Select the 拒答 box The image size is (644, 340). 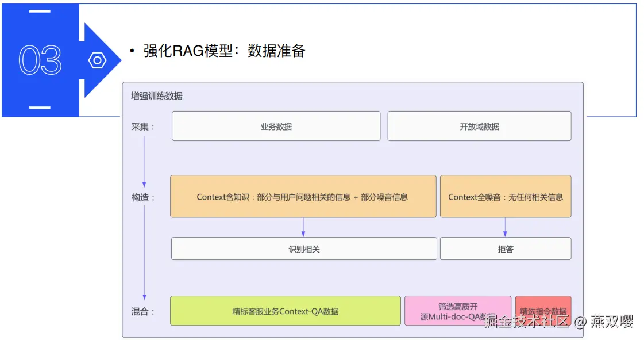click(506, 249)
